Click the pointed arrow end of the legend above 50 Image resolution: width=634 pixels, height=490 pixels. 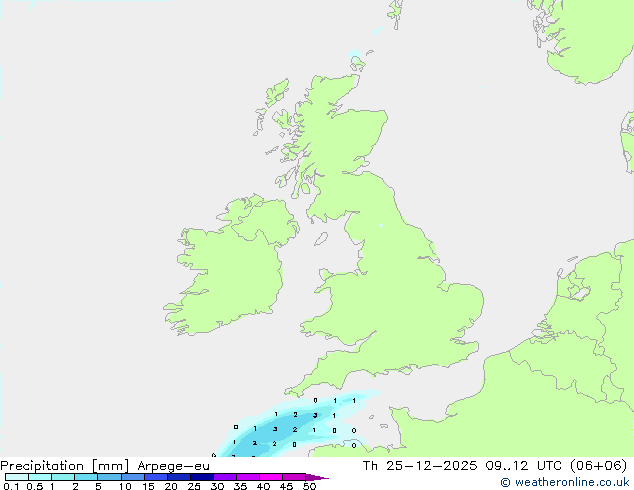click(x=317, y=477)
